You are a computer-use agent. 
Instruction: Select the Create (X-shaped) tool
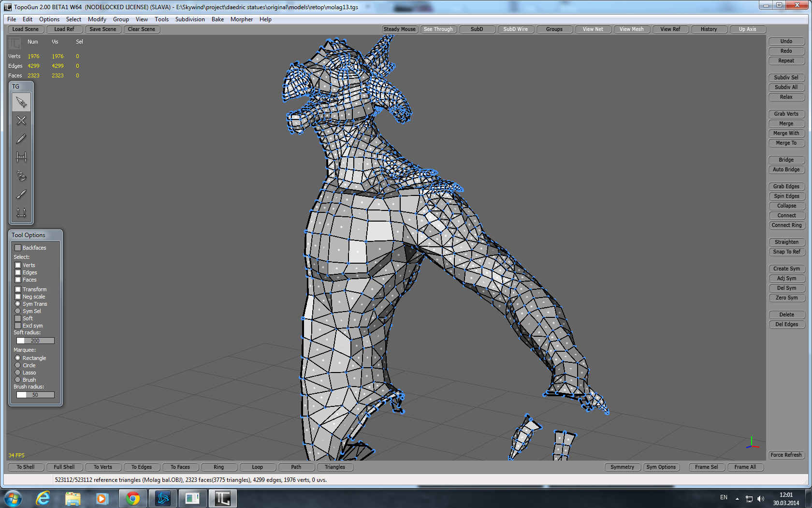pos(21,120)
